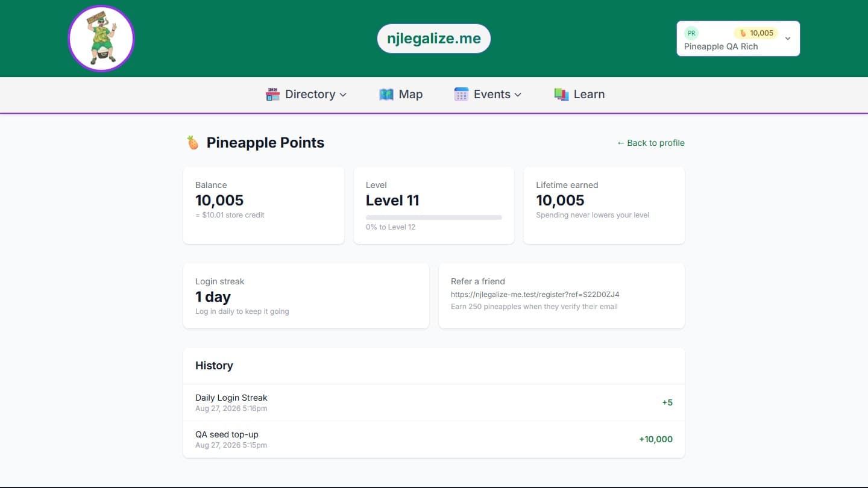The image size is (868, 488).
Task: Click the Lifetime earned value 10,005
Action: (560, 201)
